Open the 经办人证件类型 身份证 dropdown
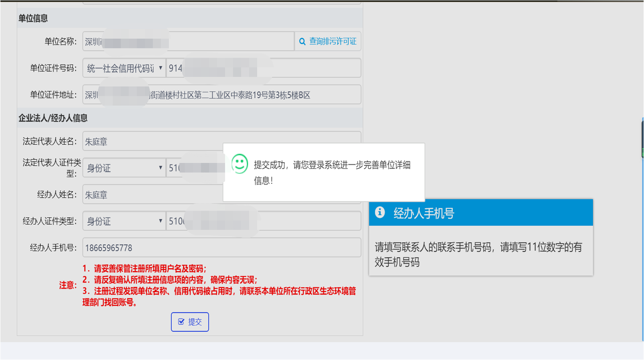Viewport: 644px width, 360px height. click(124, 221)
